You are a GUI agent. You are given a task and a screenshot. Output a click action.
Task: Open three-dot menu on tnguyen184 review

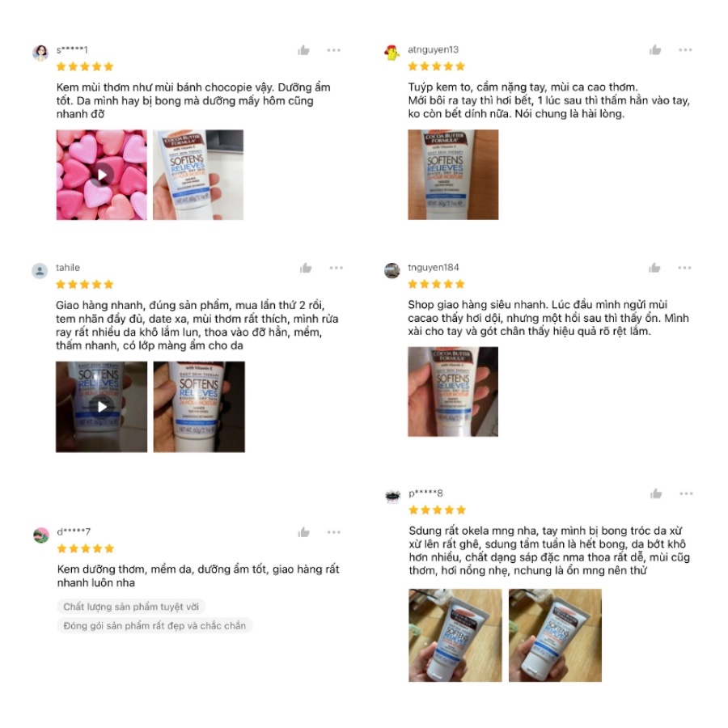tap(684, 268)
